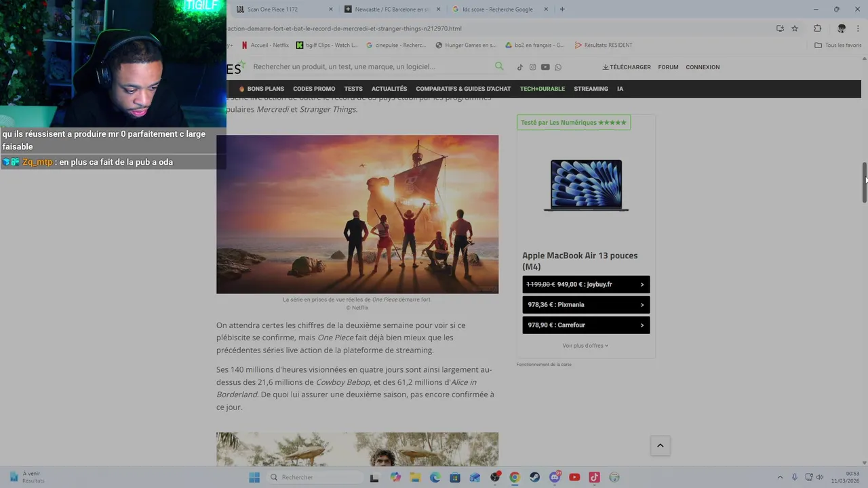The image size is (868, 488).
Task: Close the ldc score Google tab
Action: 546,9
